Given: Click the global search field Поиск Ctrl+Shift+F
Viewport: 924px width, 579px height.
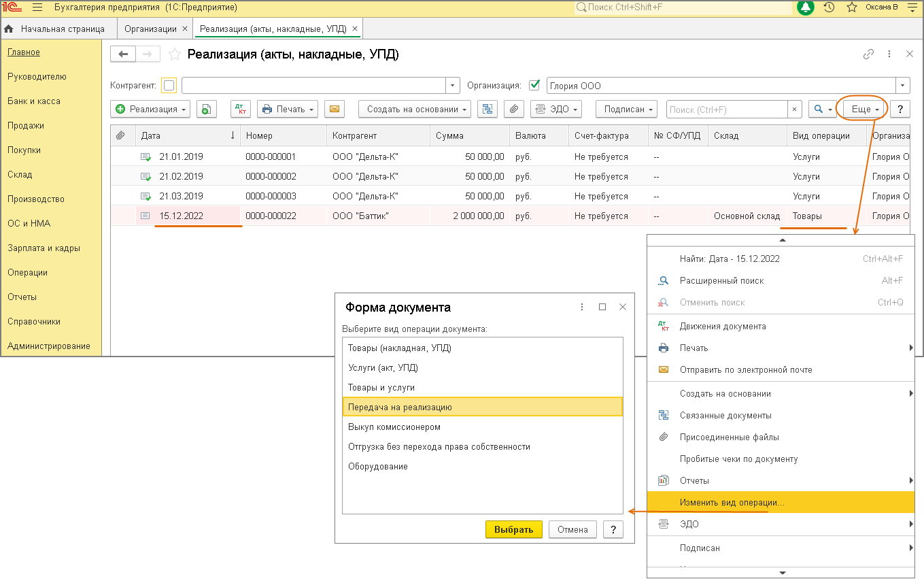Looking at the screenshot, I should 683,7.
